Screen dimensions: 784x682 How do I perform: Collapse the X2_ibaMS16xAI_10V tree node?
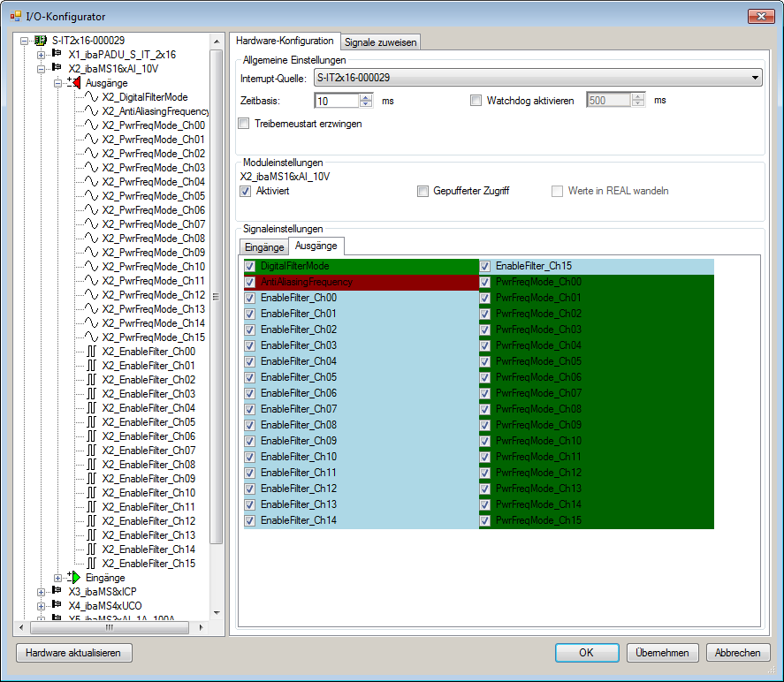(x=41, y=69)
